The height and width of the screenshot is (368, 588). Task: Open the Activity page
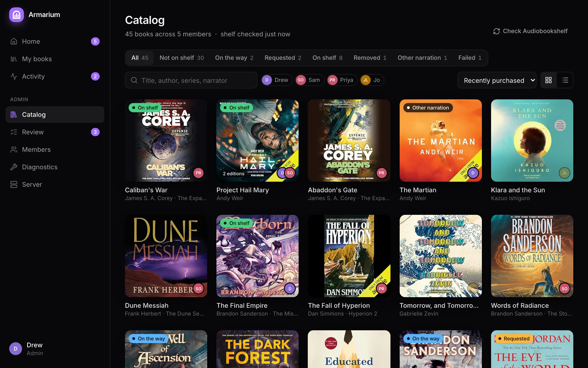[55, 76]
